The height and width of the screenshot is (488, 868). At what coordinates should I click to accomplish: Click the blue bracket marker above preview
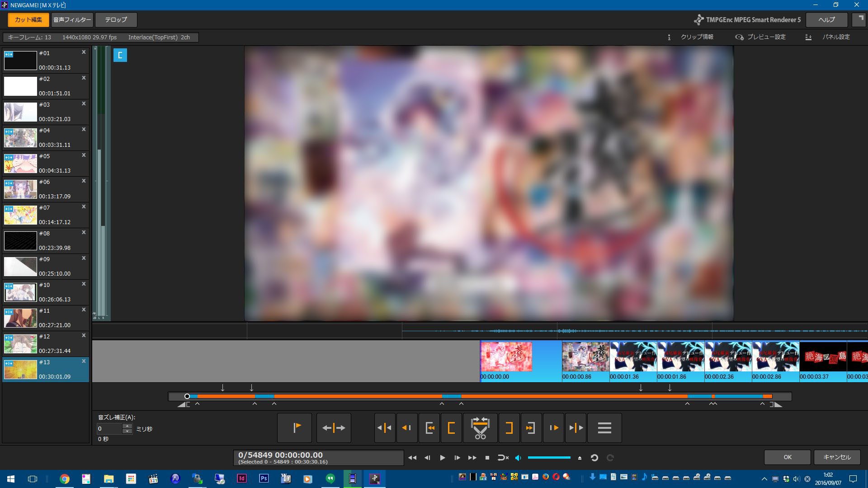tap(120, 55)
